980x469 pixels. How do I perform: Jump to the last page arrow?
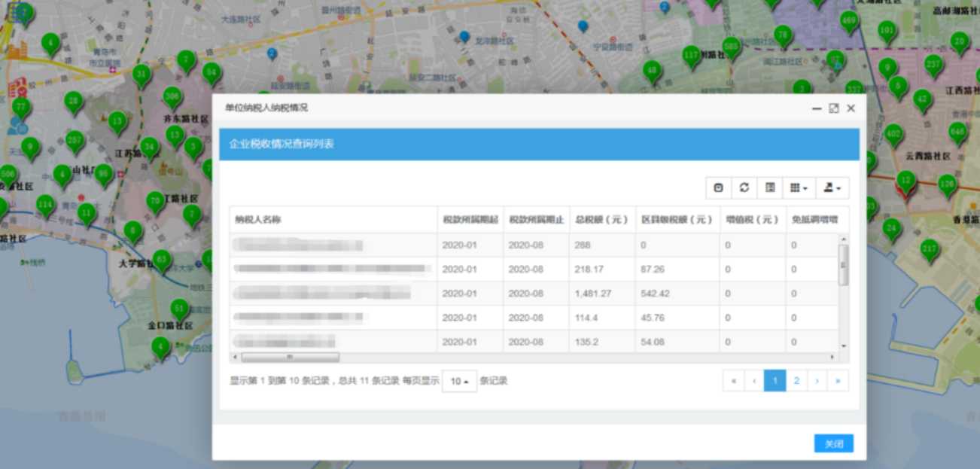[838, 381]
